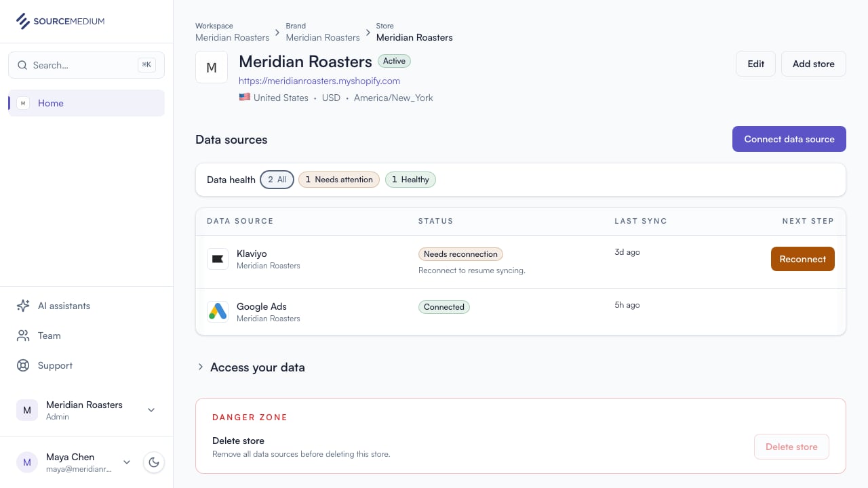868x488 pixels.
Task: Click the 3d ago last sync value
Action: (627, 252)
